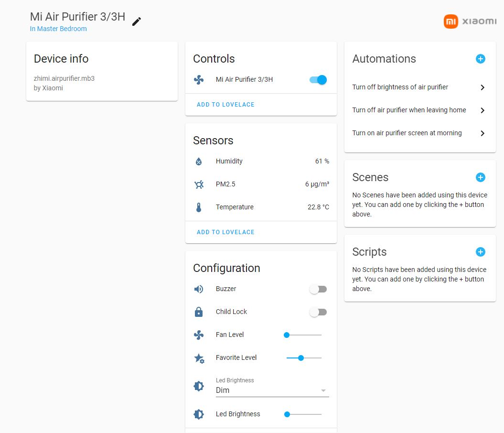The width and height of the screenshot is (504, 433).
Task: Click the Favorite Level star icon
Action: tap(199, 358)
